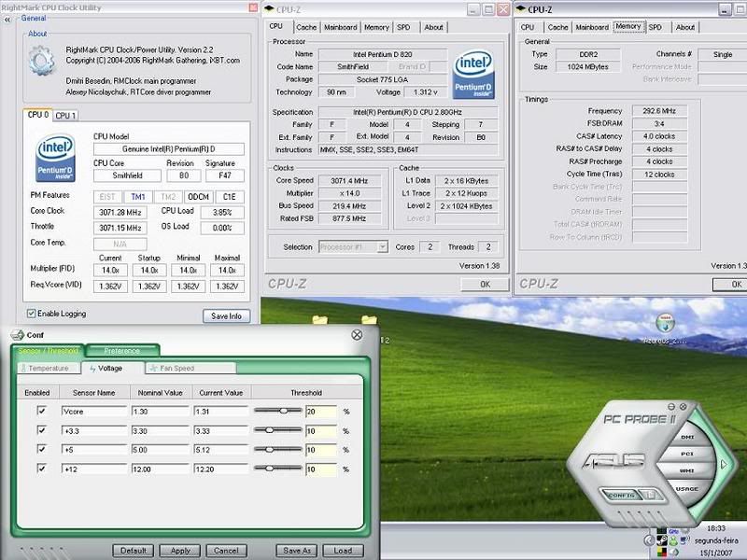This screenshot has height=560, width=747.
Task: Click OK in the CPU-Z processor window
Action: pyautogui.click(x=485, y=285)
